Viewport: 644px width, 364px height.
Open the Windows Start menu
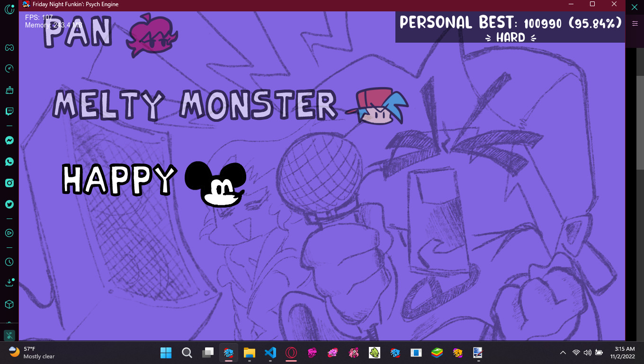click(x=166, y=353)
